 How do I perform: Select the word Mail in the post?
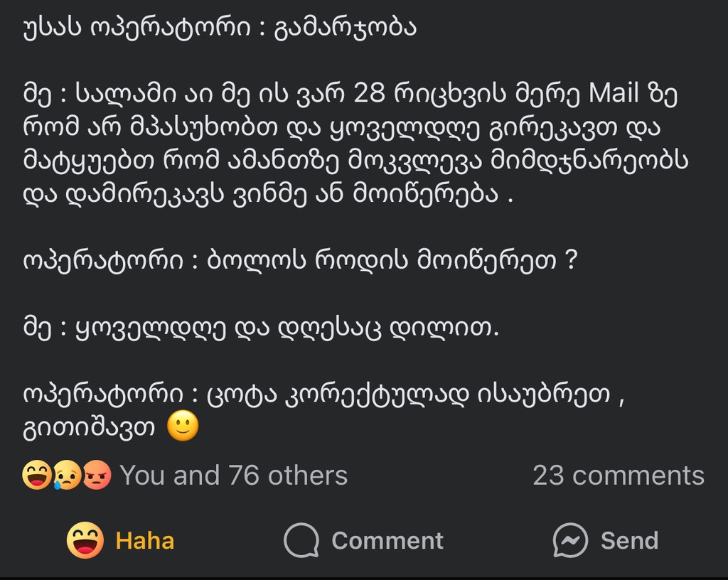pyautogui.click(x=614, y=92)
